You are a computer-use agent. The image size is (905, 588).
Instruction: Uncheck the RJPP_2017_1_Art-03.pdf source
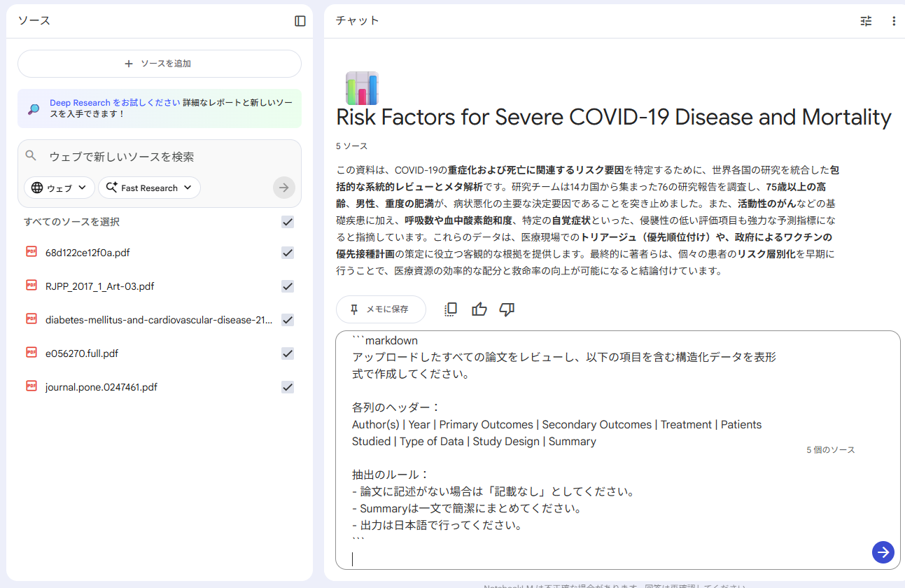point(288,286)
